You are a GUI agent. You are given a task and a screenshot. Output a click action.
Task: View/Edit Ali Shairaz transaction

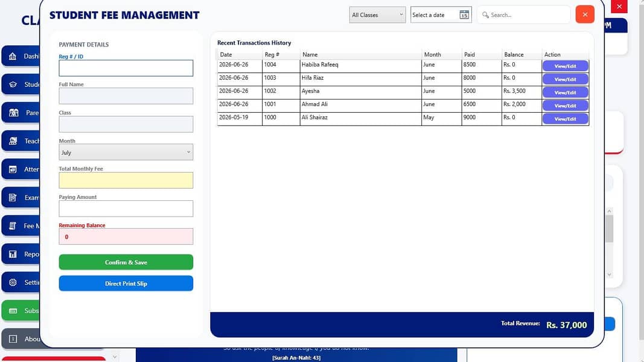pyautogui.click(x=565, y=119)
